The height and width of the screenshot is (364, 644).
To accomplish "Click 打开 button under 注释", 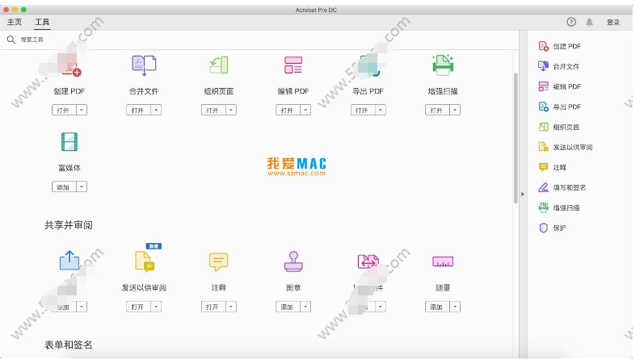I will [213, 307].
